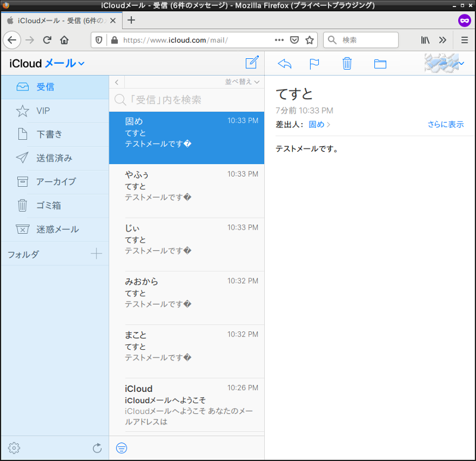Open the iCloudメールへようこそ welcome message

click(186, 405)
